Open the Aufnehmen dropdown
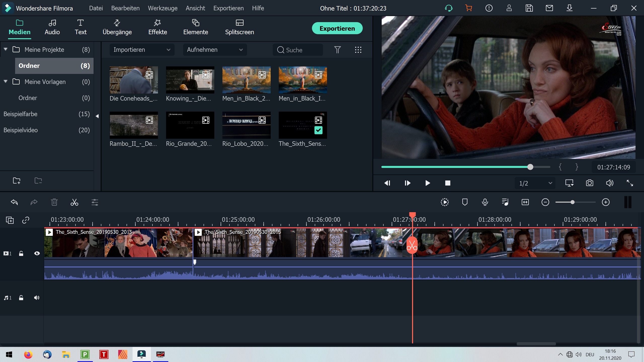Viewport: 644px width, 362px height. 215,50
